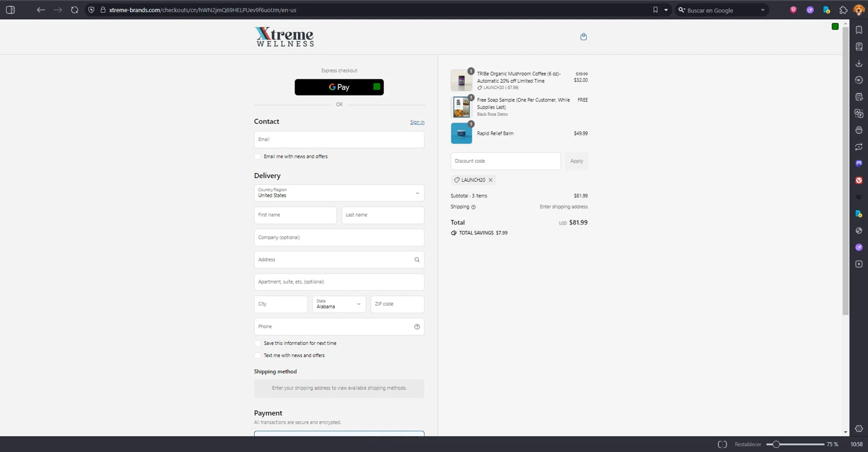
Task: Focus the Email field
Action: 339,139
